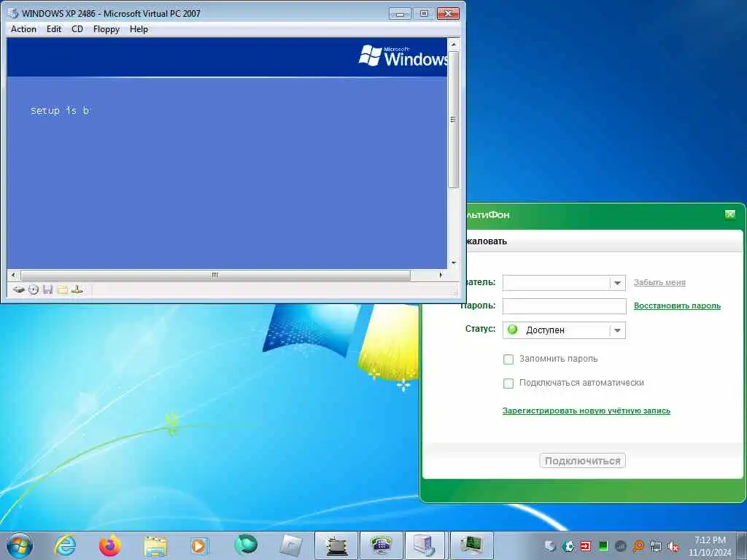
Task: Click the floppy disk status icon in Virtual PC
Action: click(47, 289)
